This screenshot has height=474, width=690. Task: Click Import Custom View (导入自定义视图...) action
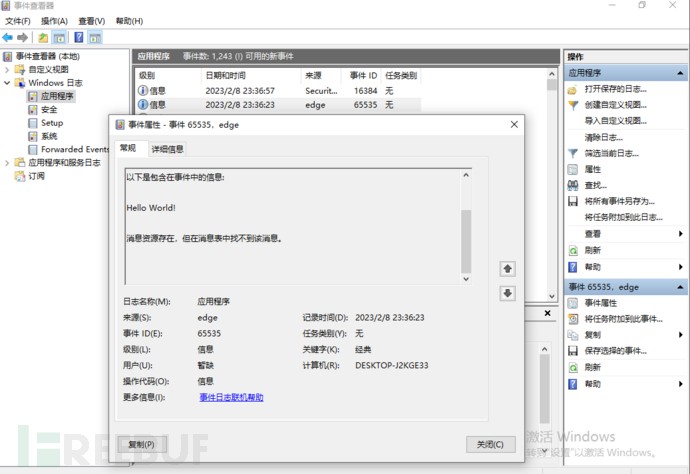pos(615,121)
